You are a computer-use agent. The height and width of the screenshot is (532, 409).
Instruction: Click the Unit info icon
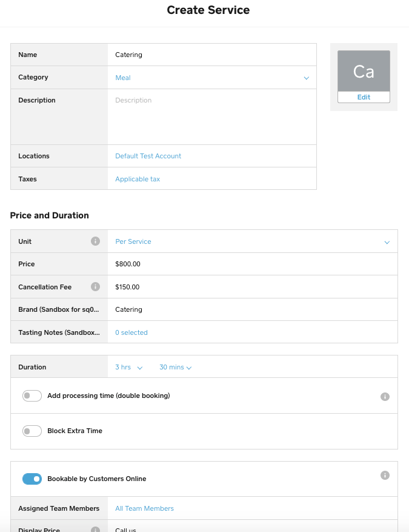pos(95,241)
